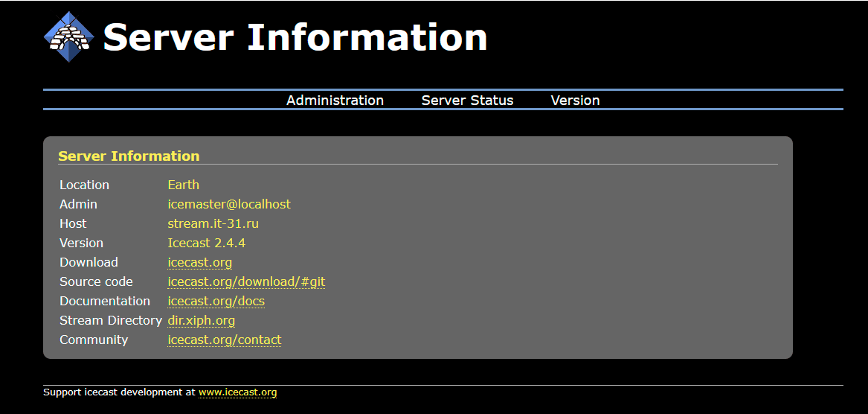Viewport: 868px width, 414px height.
Task: Select the Icecast 2.4.4 version value
Action: coord(207,243)
